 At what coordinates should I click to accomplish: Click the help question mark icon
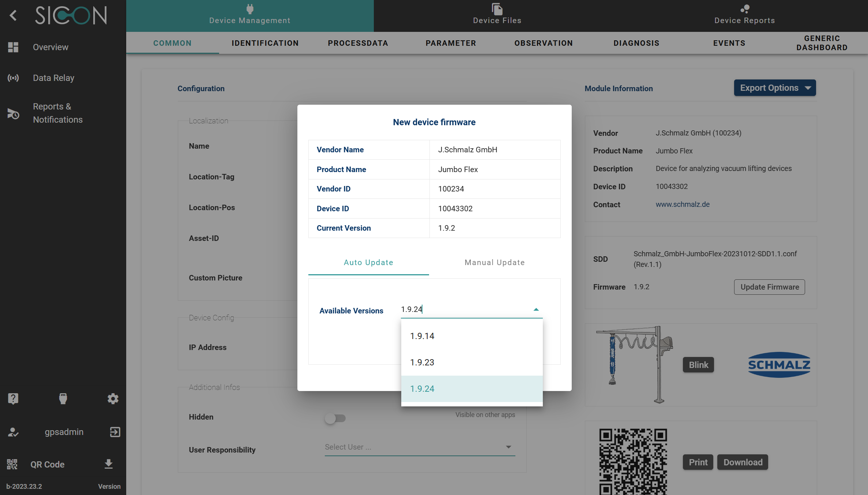(13, 399)
